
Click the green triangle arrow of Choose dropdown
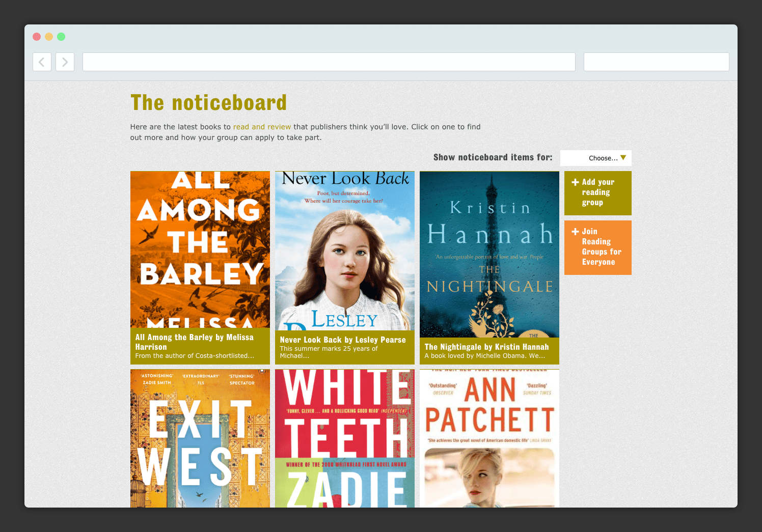pos(623,158)
